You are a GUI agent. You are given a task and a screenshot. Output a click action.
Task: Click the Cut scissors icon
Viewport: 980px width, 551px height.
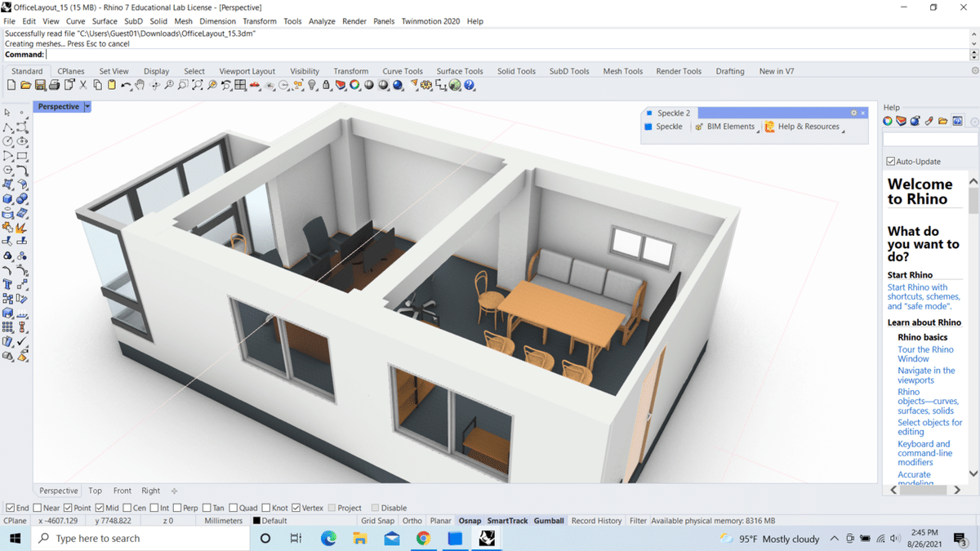[82, 85]
